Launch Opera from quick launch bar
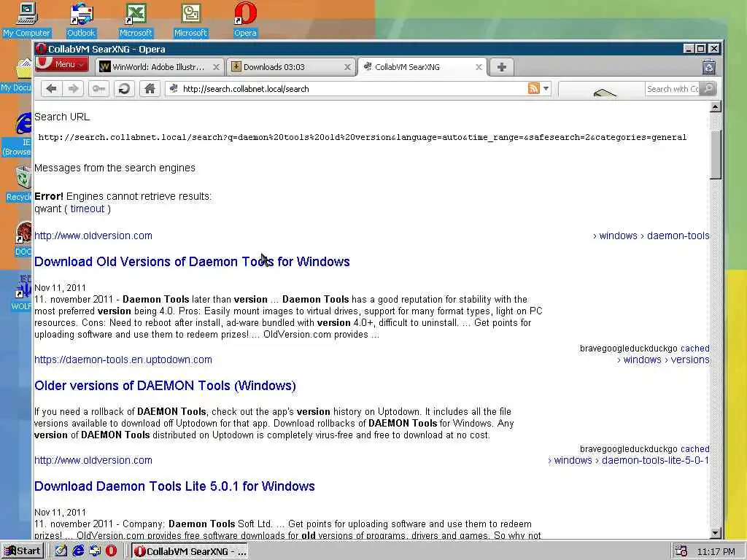The image size is (747, 560). pyautogui.click(x=111, y=551)
